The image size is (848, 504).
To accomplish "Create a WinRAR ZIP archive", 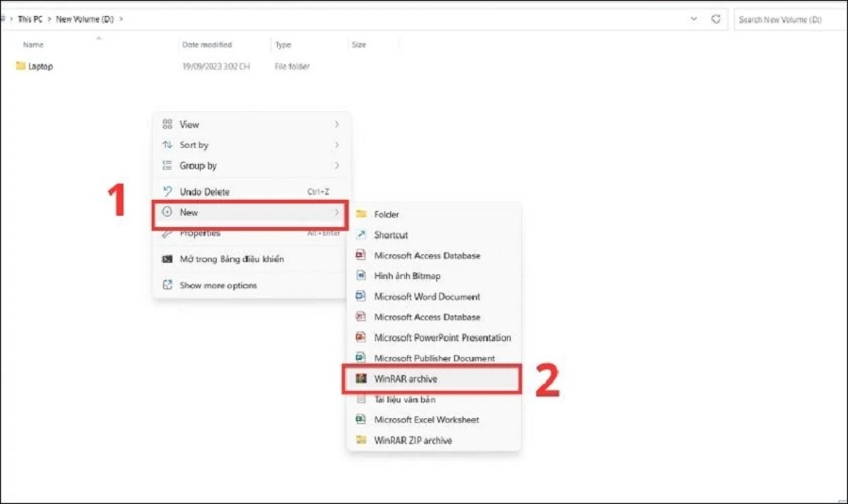I will [433, 440].
